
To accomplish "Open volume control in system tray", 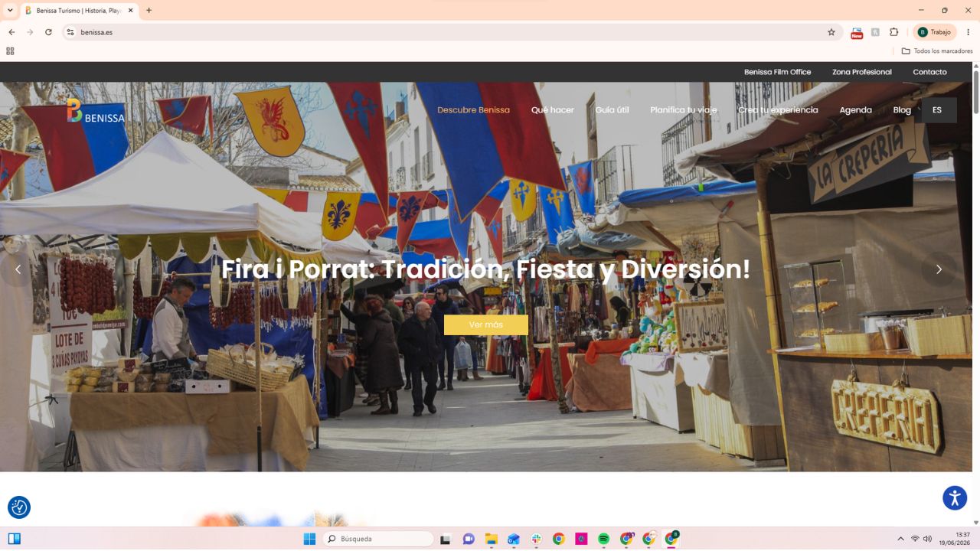I will tap(928, 539).
